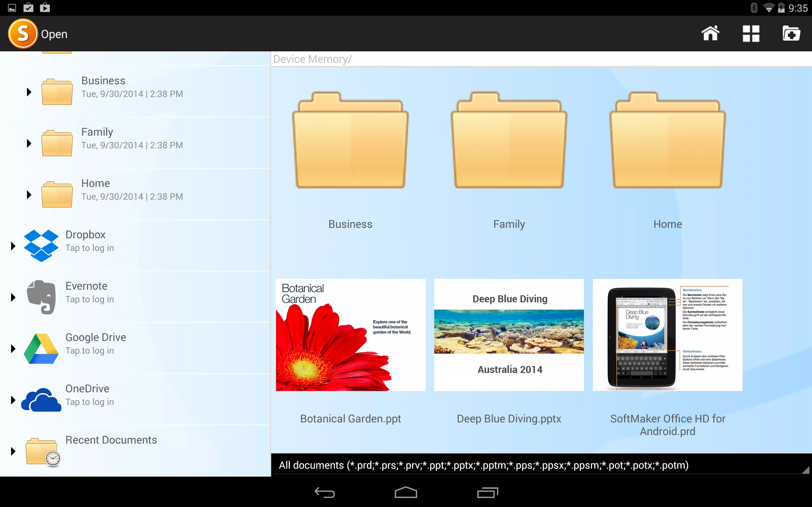
Task: Switch to grid view icon
Action: [751, 34]
